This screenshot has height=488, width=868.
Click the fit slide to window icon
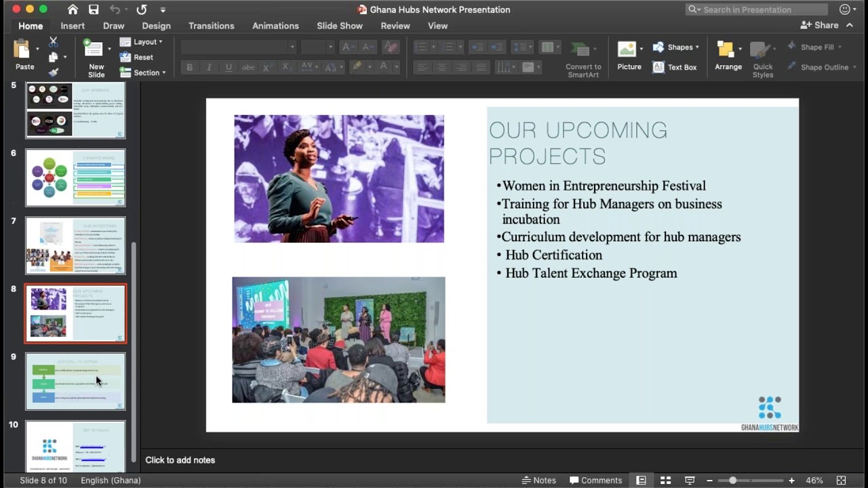click(841, 480)
